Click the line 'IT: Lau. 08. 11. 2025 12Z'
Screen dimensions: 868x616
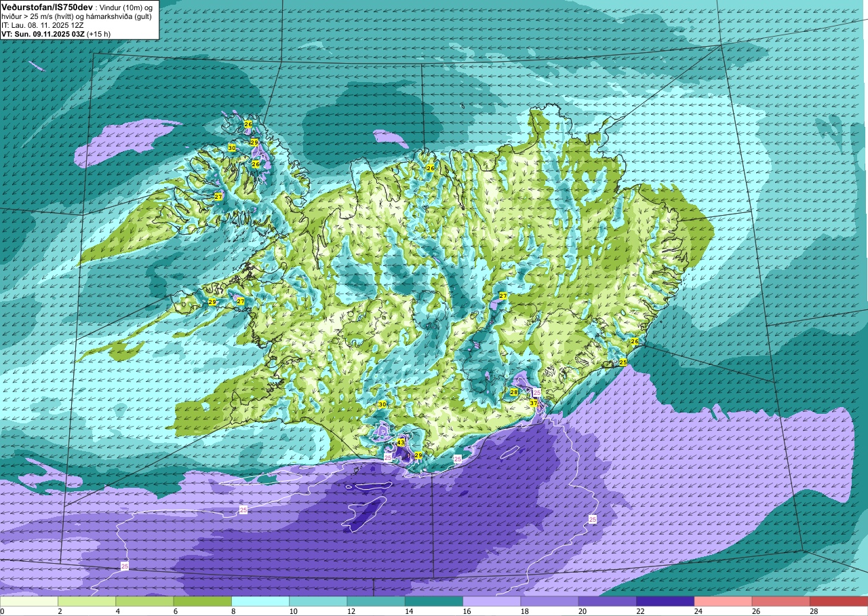[43, 25]
